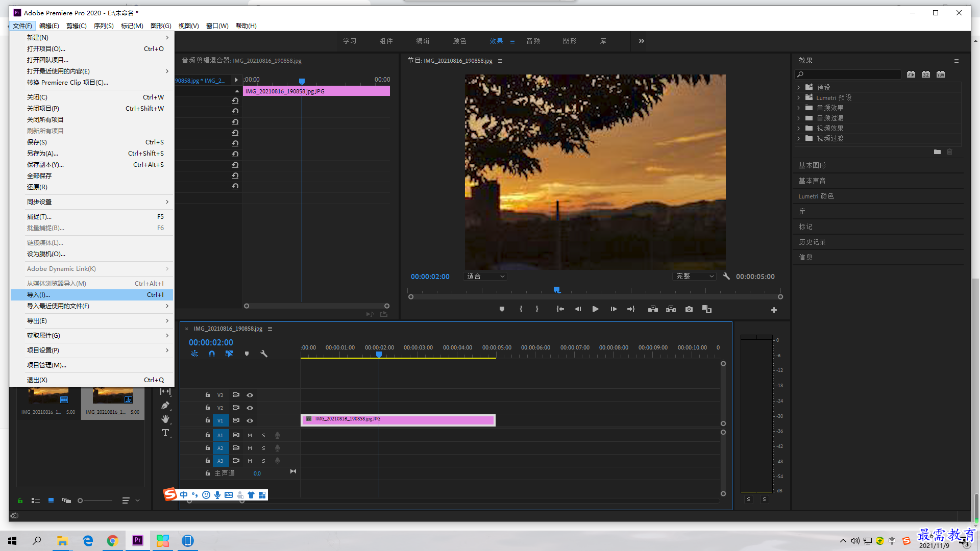Click Program monitor playhead on scrub bar
The width and height of the screenshot is (980, 551).
pos(557,290)
